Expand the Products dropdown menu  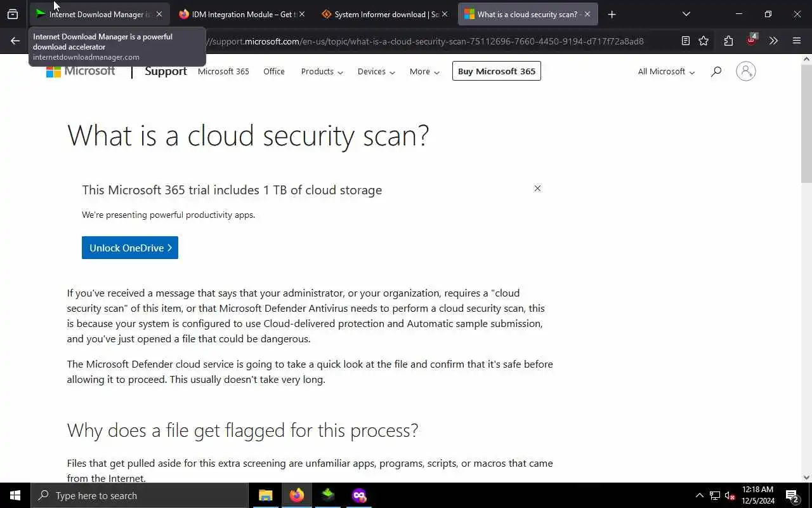pos(322,72)
